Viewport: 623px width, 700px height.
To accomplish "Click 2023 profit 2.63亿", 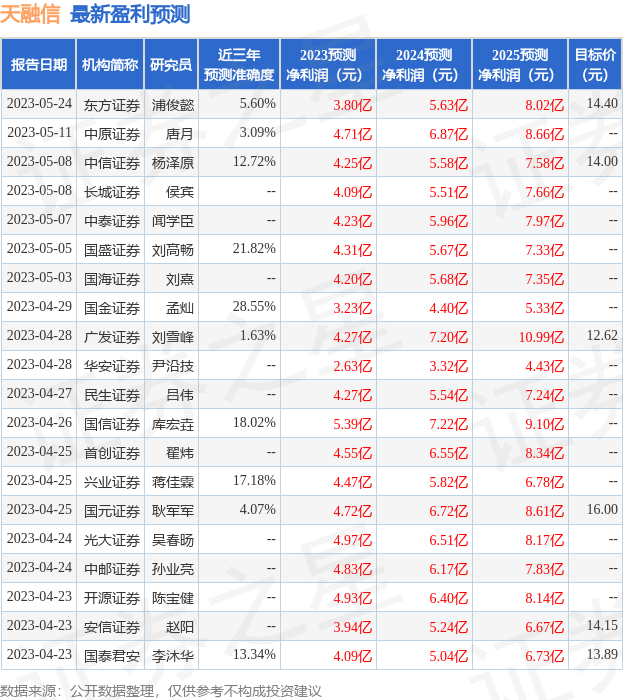I will 353,366.
